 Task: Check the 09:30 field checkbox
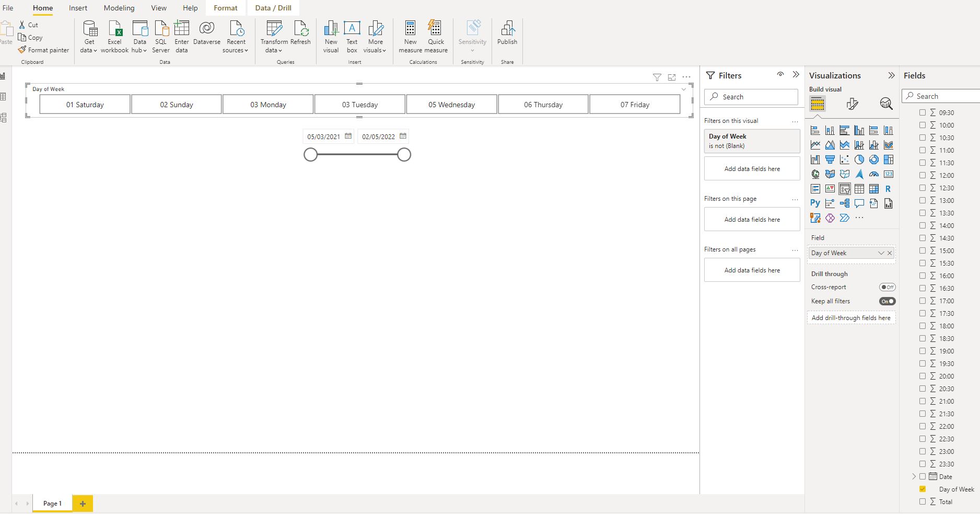click(923, 112)
